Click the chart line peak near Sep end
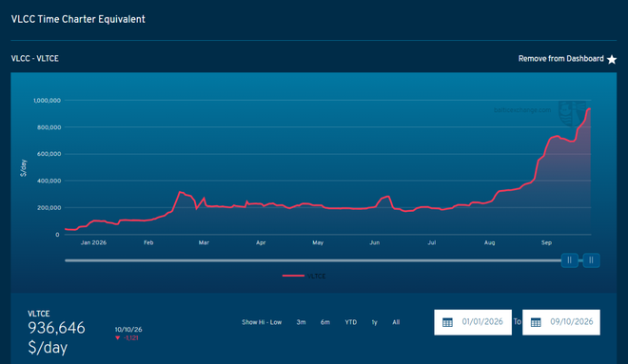The width and height of the screenshot is (628, 364). pos(589,108)
